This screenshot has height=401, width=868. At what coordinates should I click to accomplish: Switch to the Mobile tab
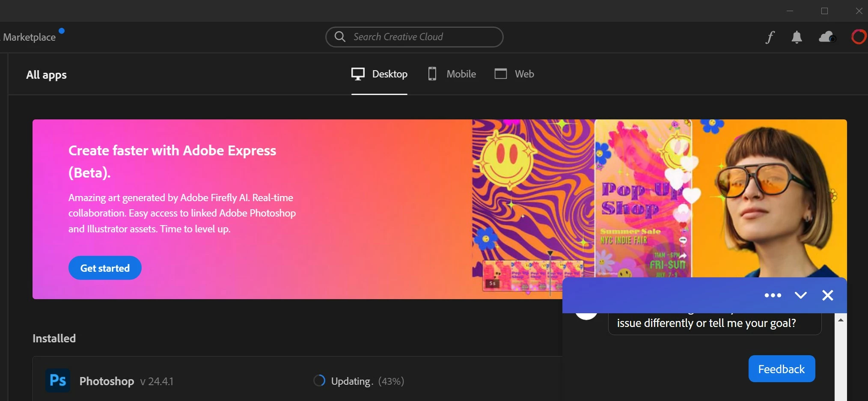point(452,74)
